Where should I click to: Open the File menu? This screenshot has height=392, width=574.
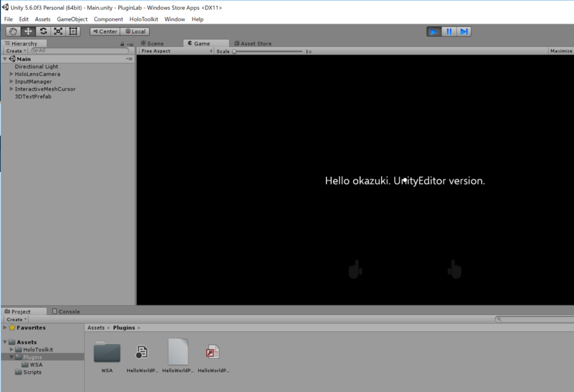point(8,20)
